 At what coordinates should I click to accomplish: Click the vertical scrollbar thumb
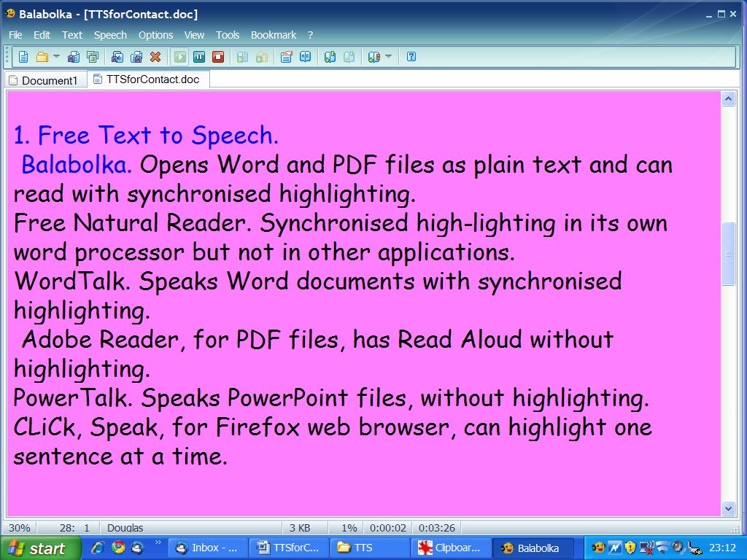[728, 254]
